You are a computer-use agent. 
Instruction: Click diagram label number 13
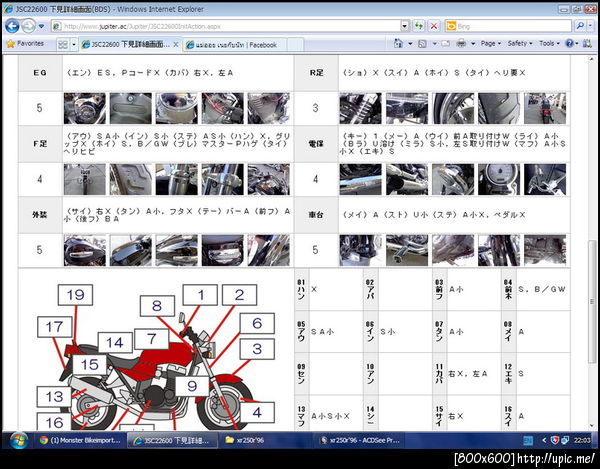[x=54, y=397]
